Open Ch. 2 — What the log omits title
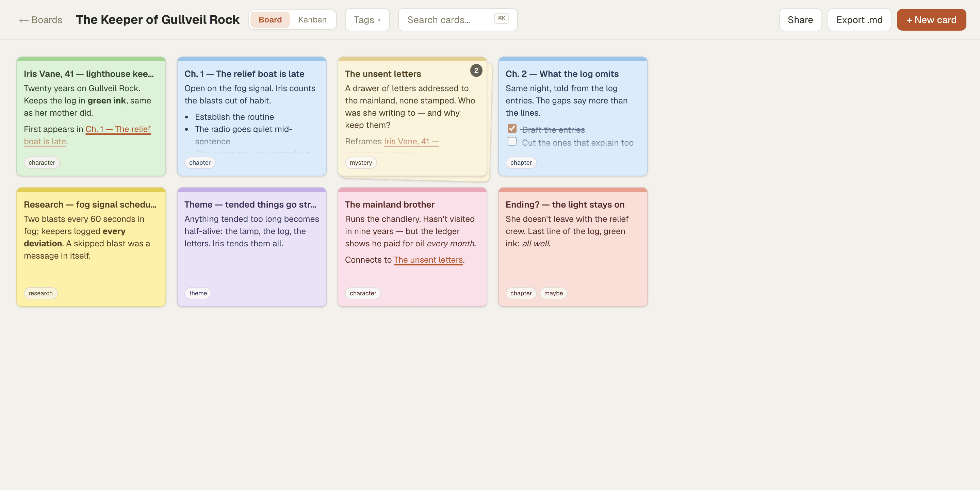Viewport: 980px width, 490px height. point(562,74)
